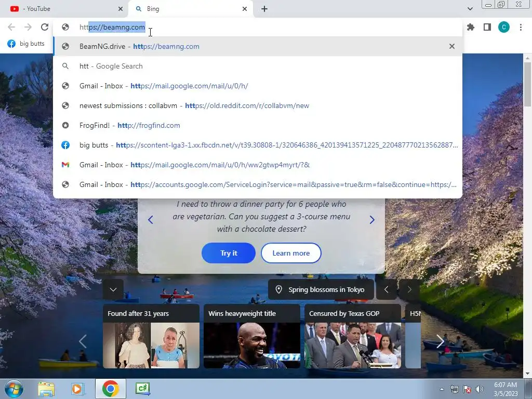Click the Chrome taskbar icon
Image resolution: width=532 pixels, height=399 pixels.
click(x=111, y=389)
